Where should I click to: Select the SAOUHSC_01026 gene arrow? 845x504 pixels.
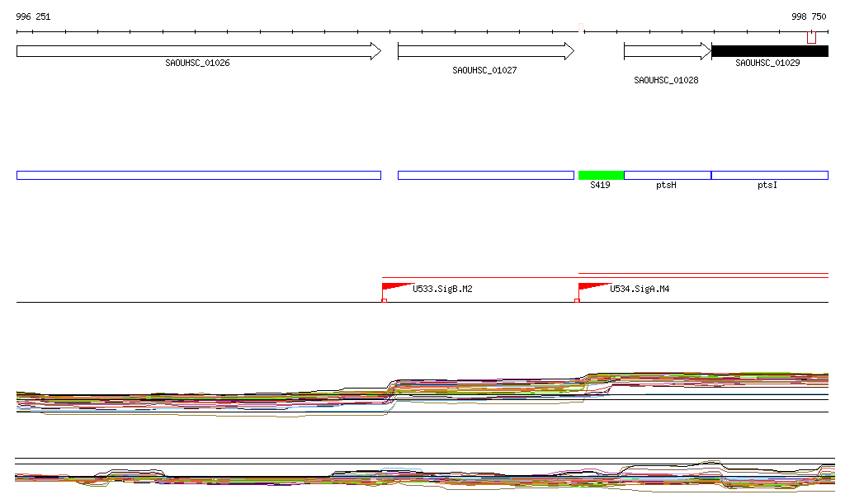(199, 51)
